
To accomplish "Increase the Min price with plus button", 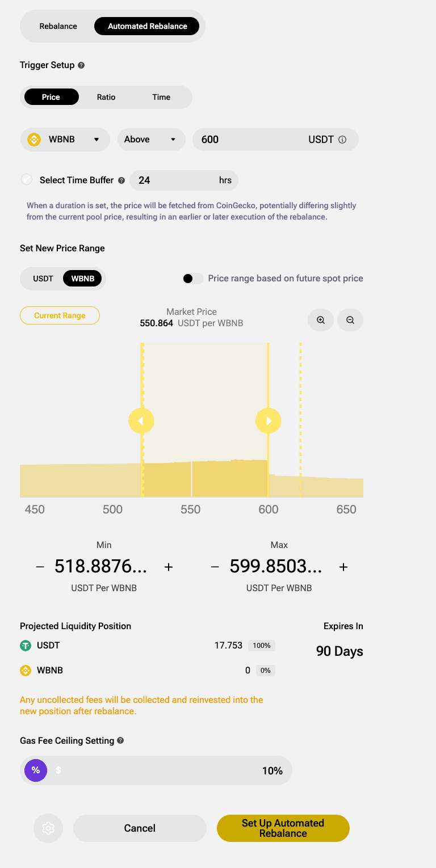I will tap(169, 567).
